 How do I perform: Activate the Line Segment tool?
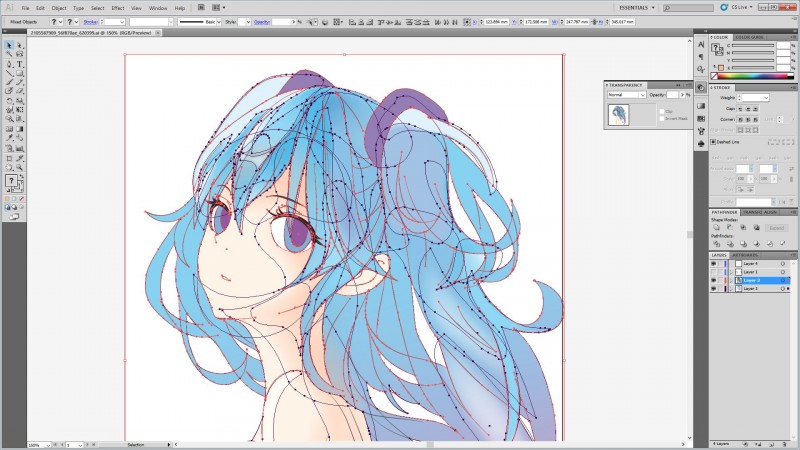tap(8, 73)
